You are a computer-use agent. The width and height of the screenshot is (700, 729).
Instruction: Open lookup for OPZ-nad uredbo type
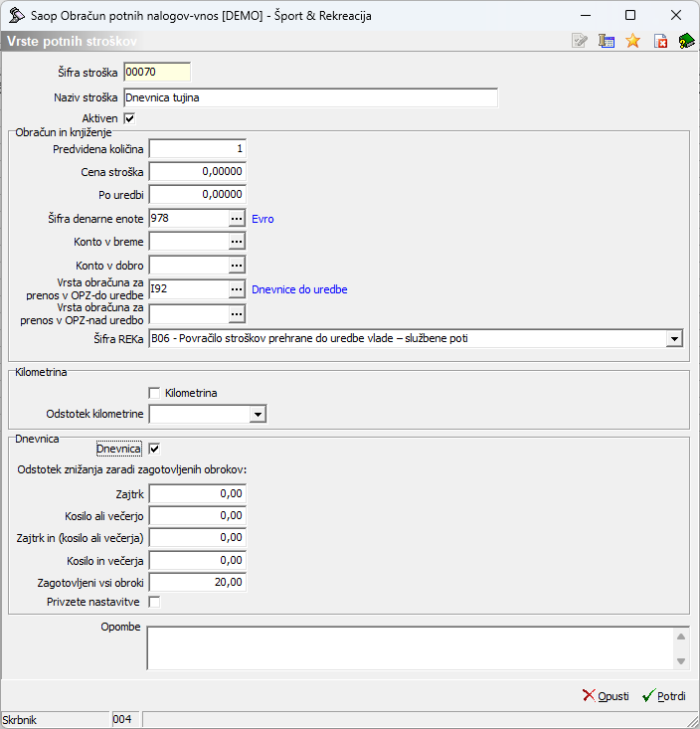pyautogui.click(x=237, y=314)
